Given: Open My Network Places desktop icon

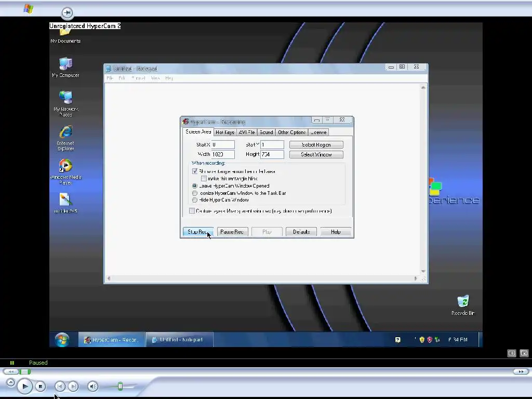Looking at the screenshot, I should point(65,103).
